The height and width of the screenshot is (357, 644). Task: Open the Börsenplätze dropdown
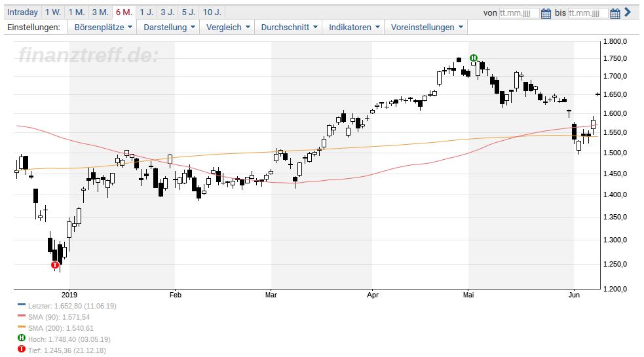pos(103,27)
